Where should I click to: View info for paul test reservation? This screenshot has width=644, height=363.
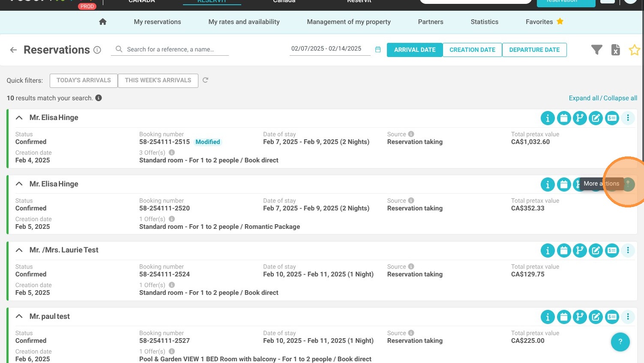tap(548, 317)
